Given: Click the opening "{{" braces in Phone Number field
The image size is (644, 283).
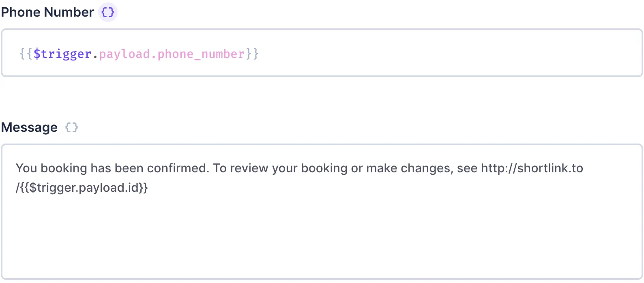Looking at the screenshot, I should point(26,54).
